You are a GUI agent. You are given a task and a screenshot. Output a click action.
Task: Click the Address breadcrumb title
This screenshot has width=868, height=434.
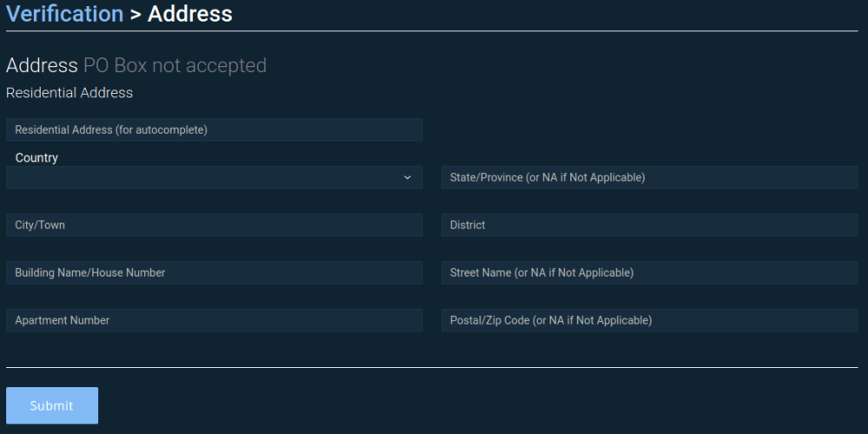[x=190, y=14]
